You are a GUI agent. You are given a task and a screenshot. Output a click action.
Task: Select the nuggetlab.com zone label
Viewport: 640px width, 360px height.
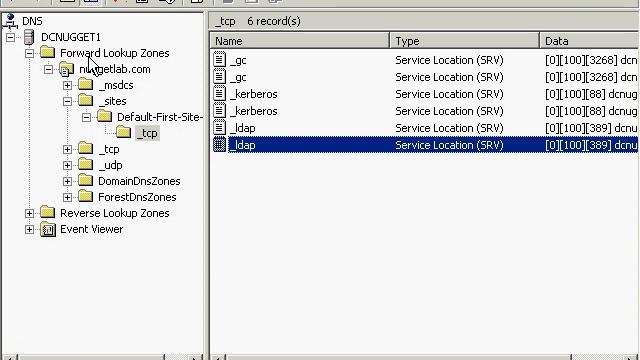(115, 69)
